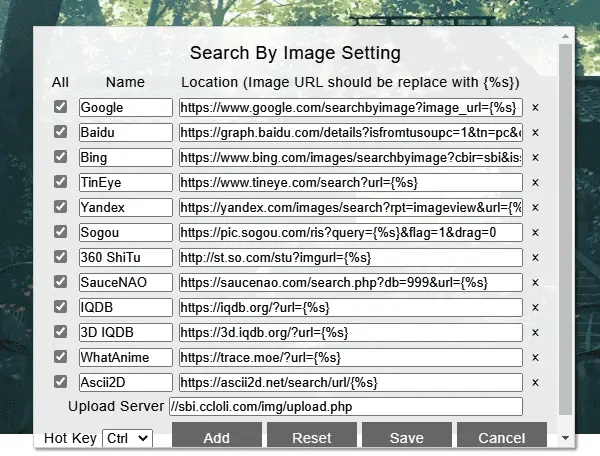Edit the Baidu name field
Viewport: 600px width, 456px height.
tap(126, 132)
